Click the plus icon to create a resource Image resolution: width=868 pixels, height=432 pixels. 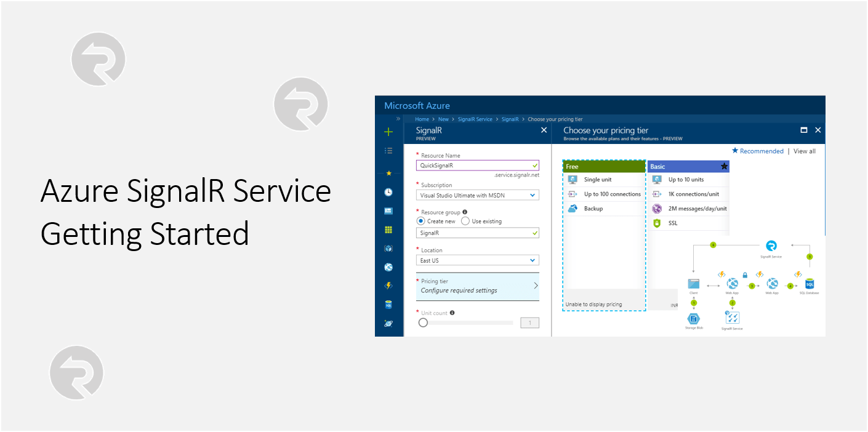tap(388, 130)
